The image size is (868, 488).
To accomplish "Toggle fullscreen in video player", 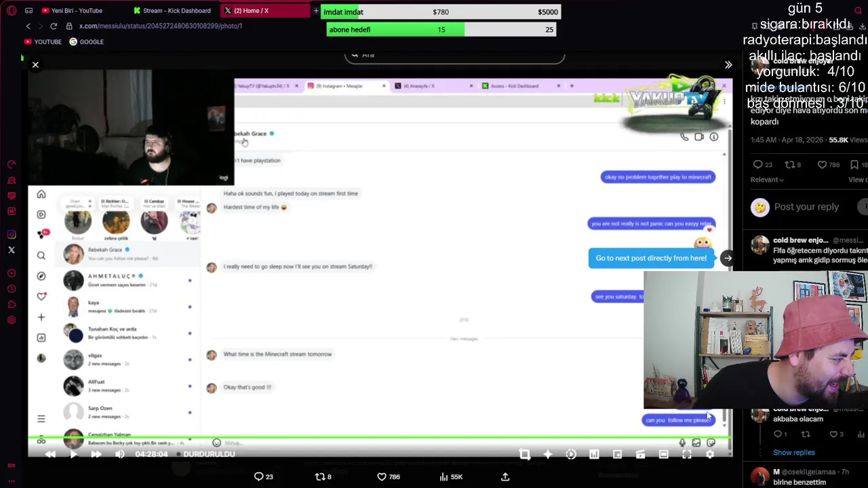I will 686,455.
